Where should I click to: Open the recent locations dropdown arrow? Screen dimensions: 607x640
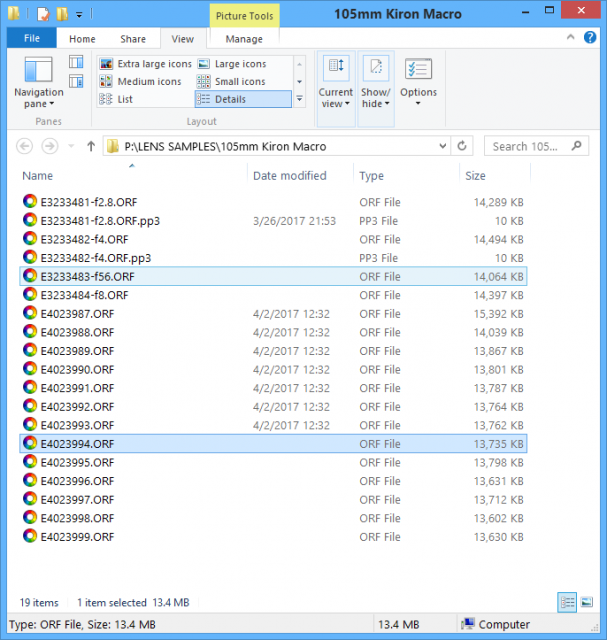[x=71, y=146]
